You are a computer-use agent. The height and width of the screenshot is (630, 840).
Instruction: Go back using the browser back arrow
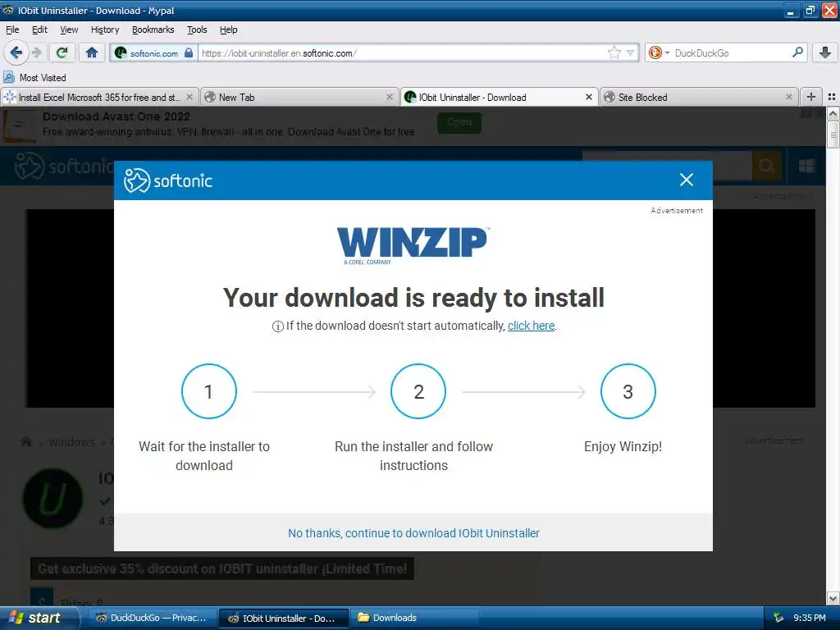click(16, 52)
